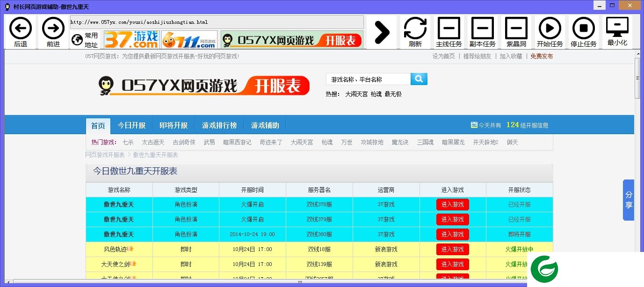Screen dimensions: 644x287
Task: Click the blue magnifier search button
Action: coord(419,79)
